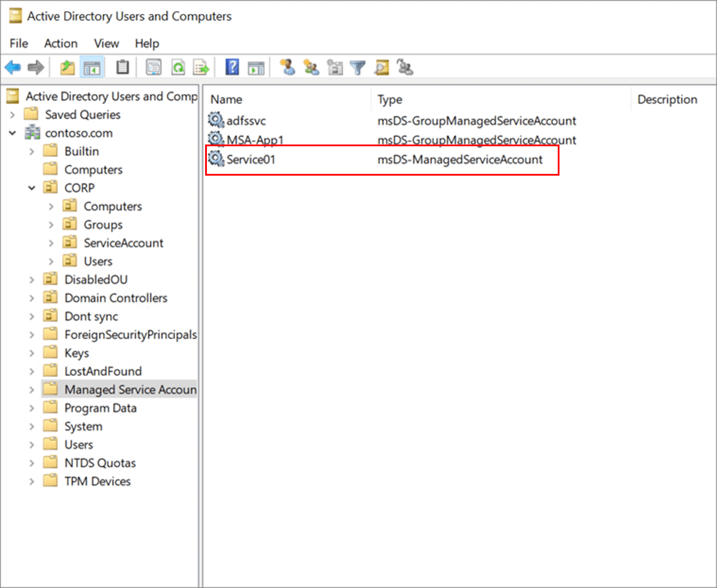Open the View menu

point(106,43)
